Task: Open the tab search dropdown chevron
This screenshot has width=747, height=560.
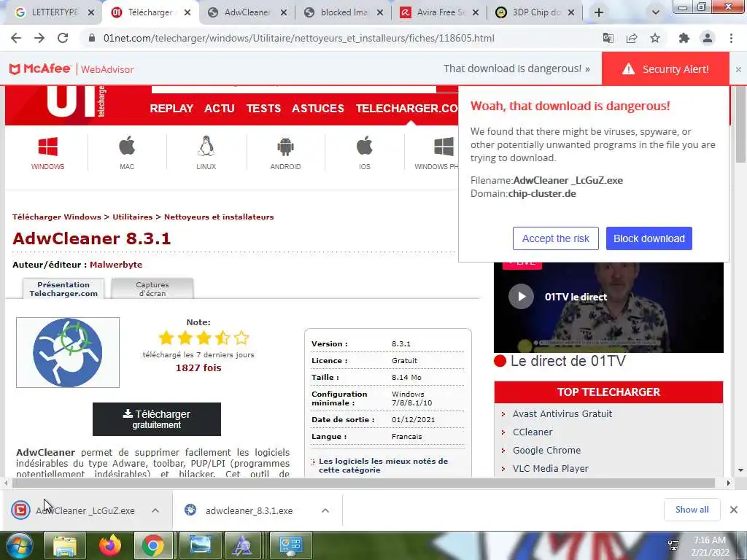Action: click(656, 12)
